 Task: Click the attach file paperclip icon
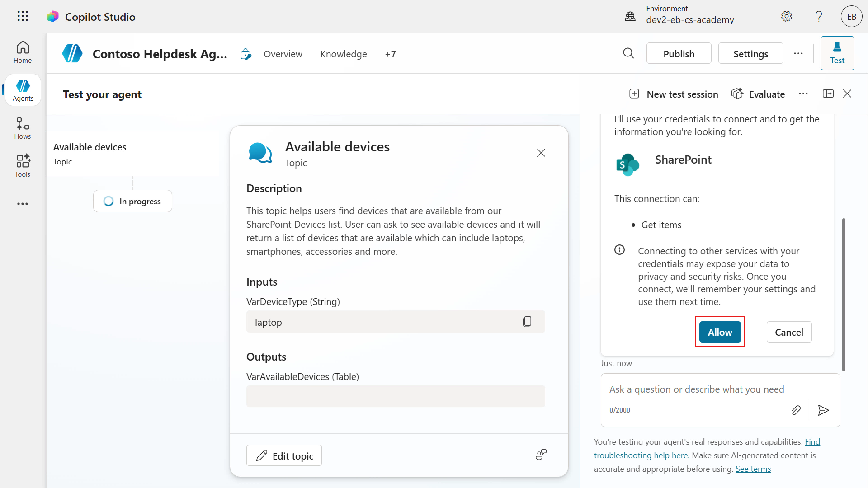coord(796,410)
